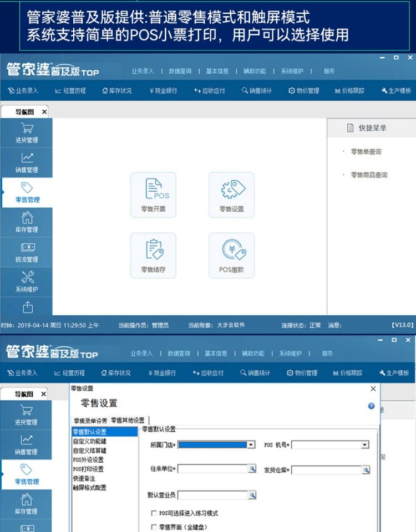The image size is (416, 532).
Task: Open 系统维护 menu in upper window menu bar
Action: point(292,71)
